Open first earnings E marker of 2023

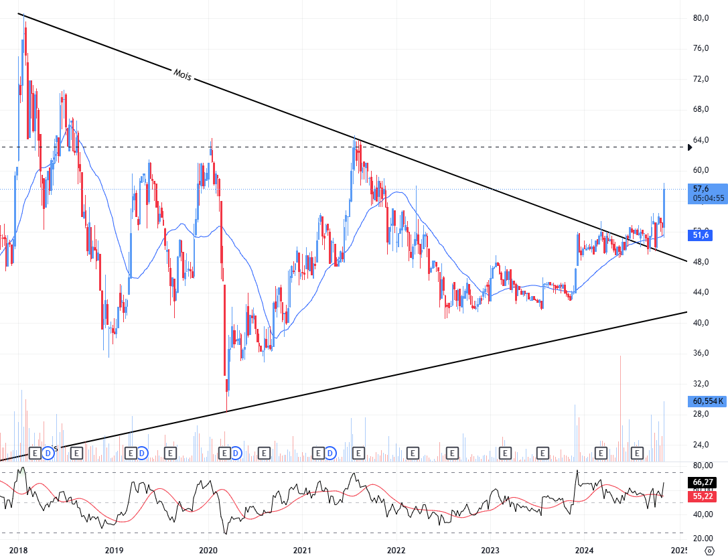(x=505, y=453)
